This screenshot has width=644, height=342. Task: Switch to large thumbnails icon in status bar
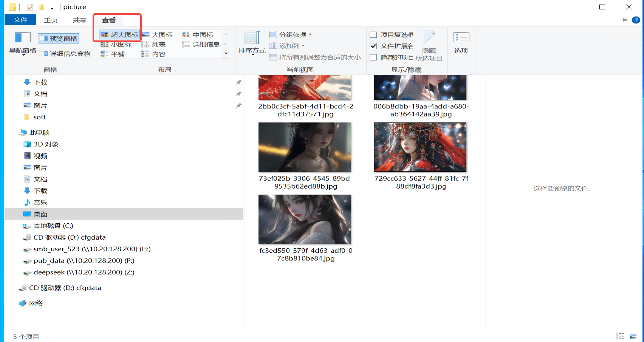pos(633,336)
